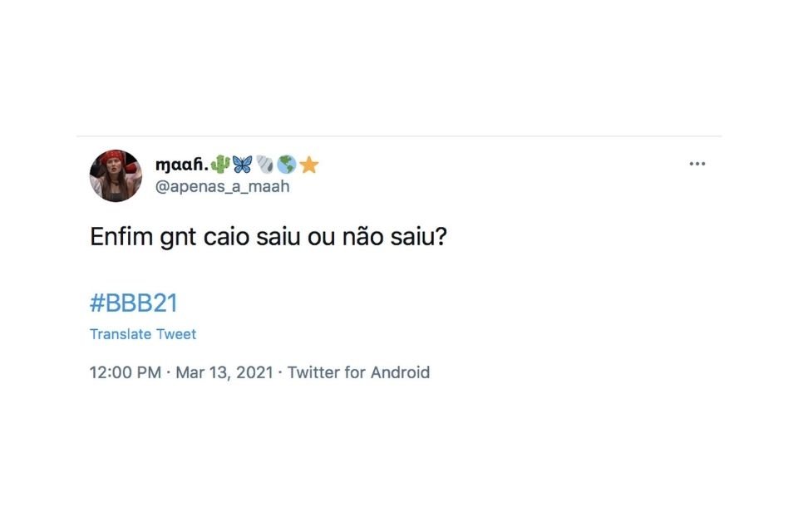Open profile via the maah. display name
The height and width of the screenshot is (532, 798).
tap(182, 165)
